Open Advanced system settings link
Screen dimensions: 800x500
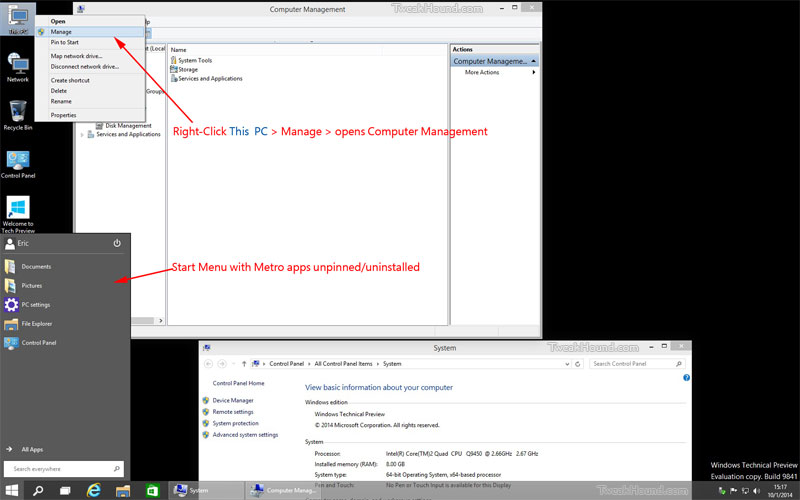245,435
